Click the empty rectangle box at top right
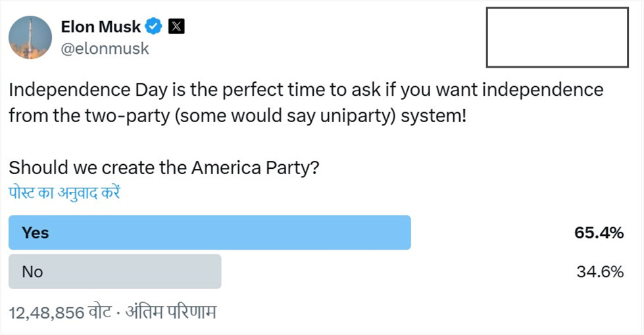This screenshot has width=644, height=335. pos(557,37)
